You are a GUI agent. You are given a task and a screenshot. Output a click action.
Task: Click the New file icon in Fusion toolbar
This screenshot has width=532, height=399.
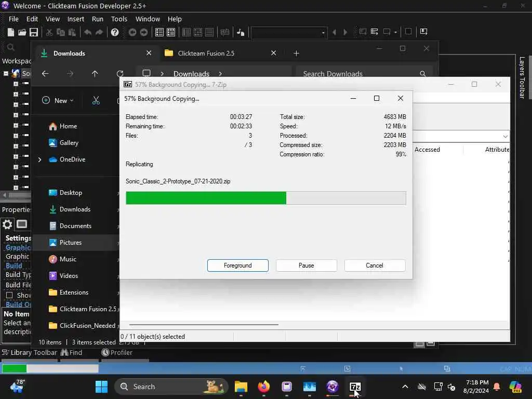[x=11, y=32]
